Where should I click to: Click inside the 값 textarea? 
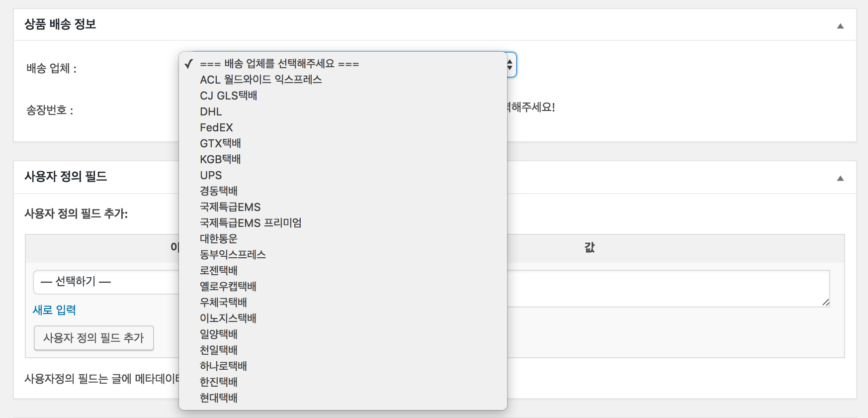[668, 289]
